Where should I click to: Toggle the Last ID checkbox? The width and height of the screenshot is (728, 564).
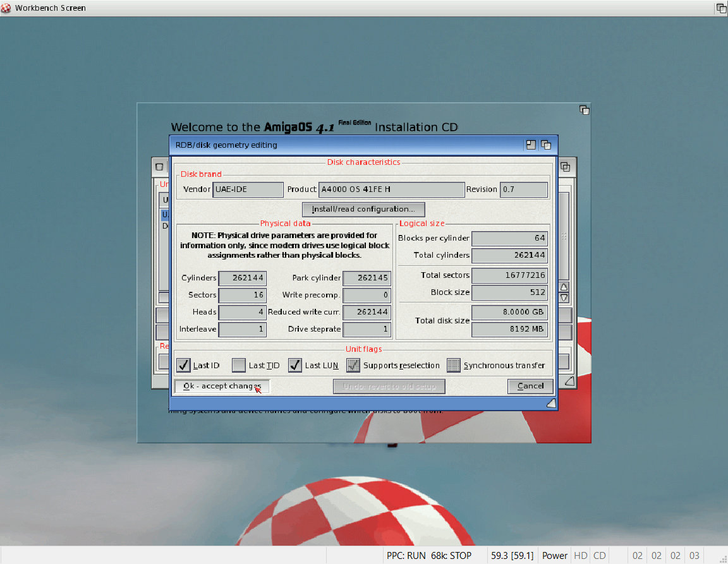pyautogui.click(x=183, y=365)
